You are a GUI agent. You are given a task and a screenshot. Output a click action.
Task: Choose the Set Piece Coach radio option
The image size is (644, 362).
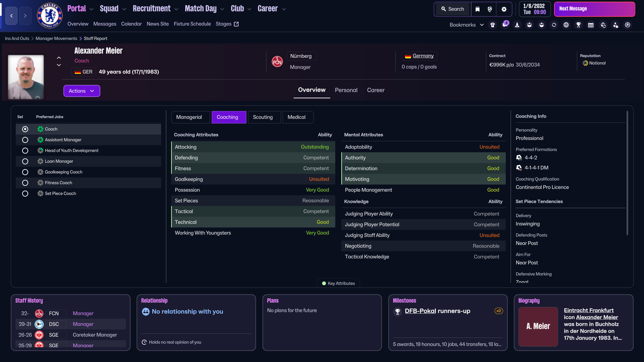coord(25,194)
